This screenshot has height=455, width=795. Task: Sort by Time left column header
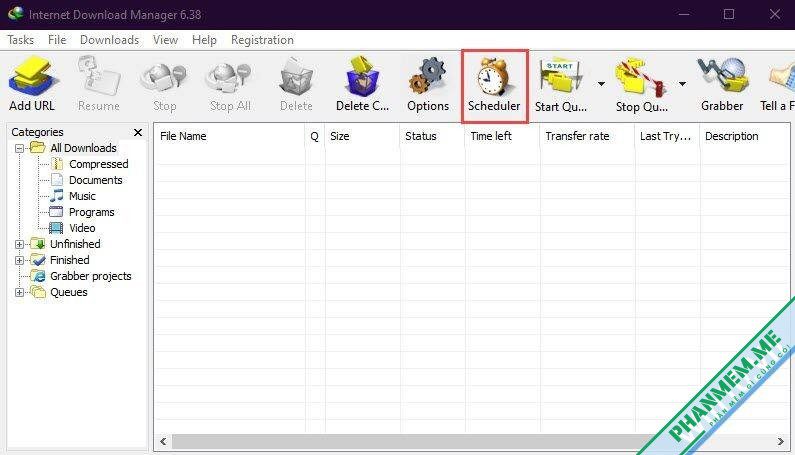502,136
